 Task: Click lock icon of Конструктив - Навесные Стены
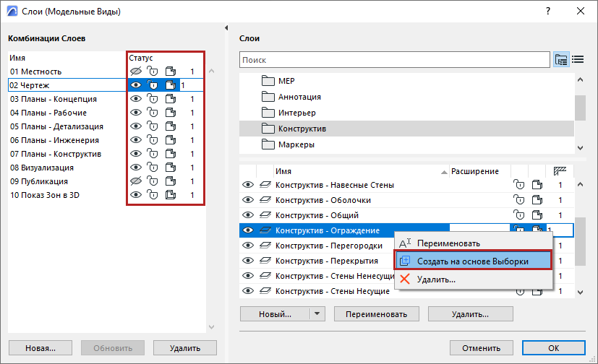518,186
